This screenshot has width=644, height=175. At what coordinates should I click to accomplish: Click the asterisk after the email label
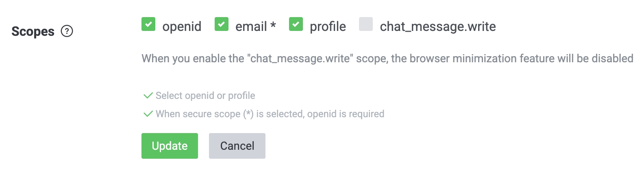(x=273, y=26)
